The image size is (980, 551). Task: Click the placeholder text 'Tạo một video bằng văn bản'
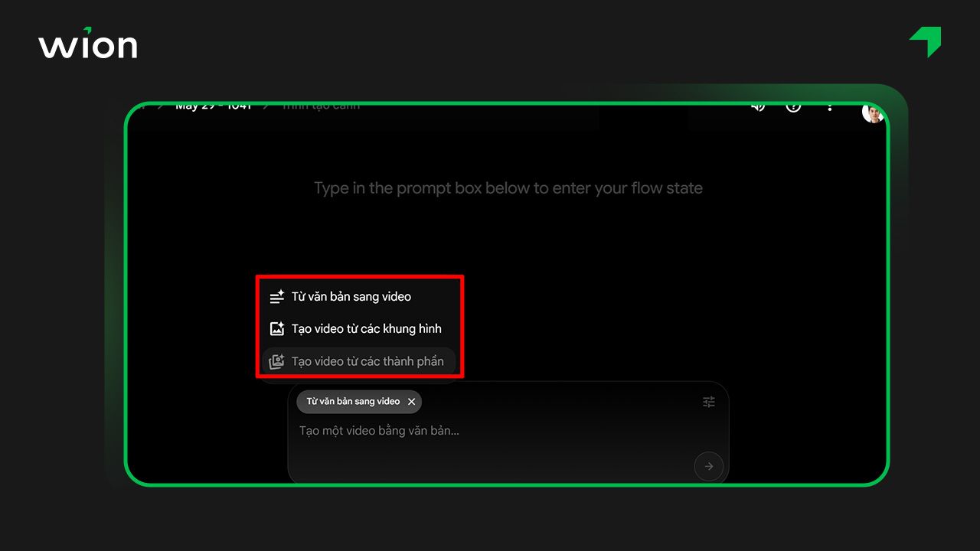(379, 431)
